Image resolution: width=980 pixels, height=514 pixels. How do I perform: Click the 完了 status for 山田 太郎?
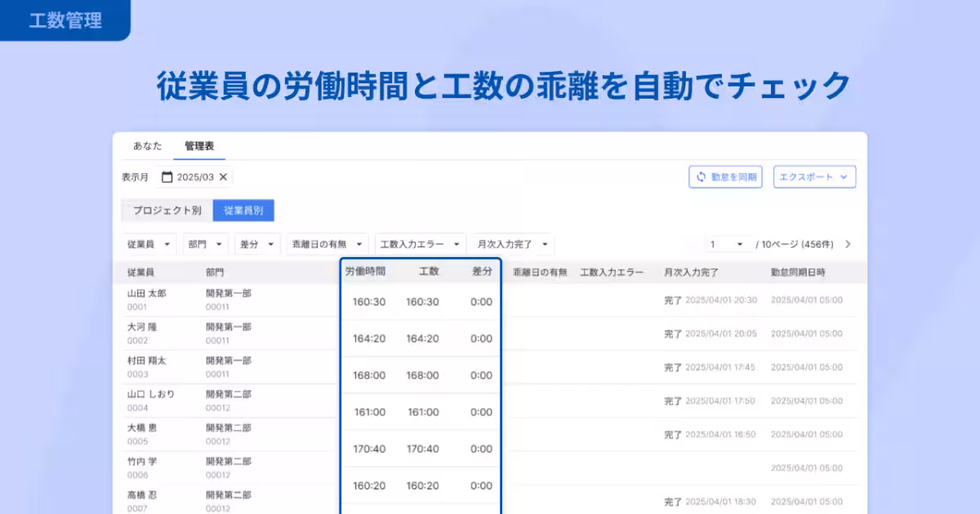(675, 300)
